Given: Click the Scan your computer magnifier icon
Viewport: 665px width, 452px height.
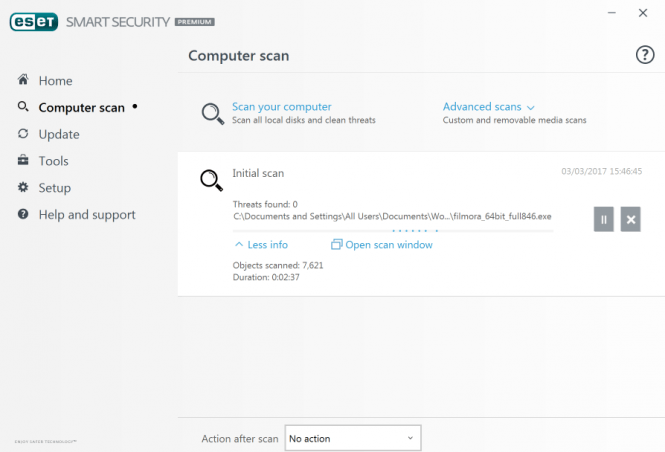Looking at the screenshot, I should click(x=212, y=114).
